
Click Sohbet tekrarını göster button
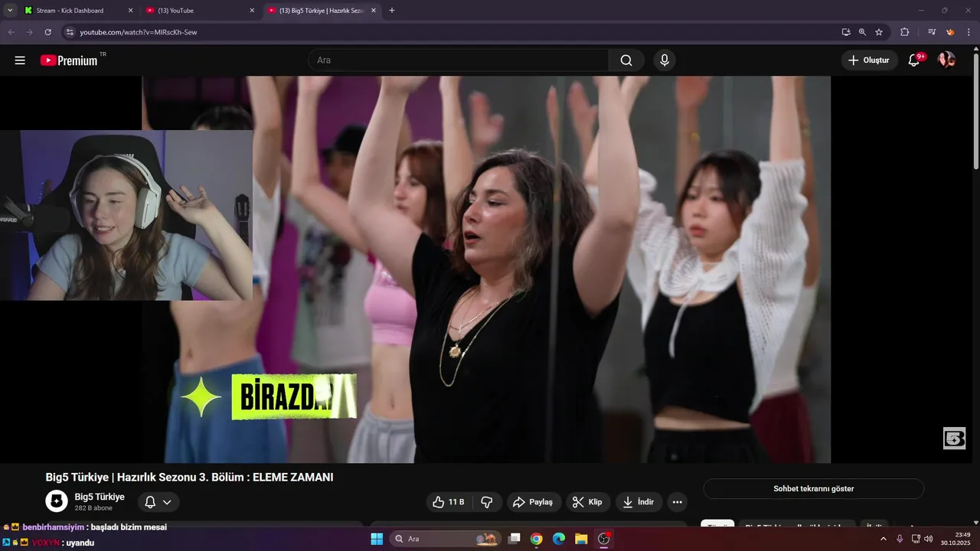tap(813, 488)
